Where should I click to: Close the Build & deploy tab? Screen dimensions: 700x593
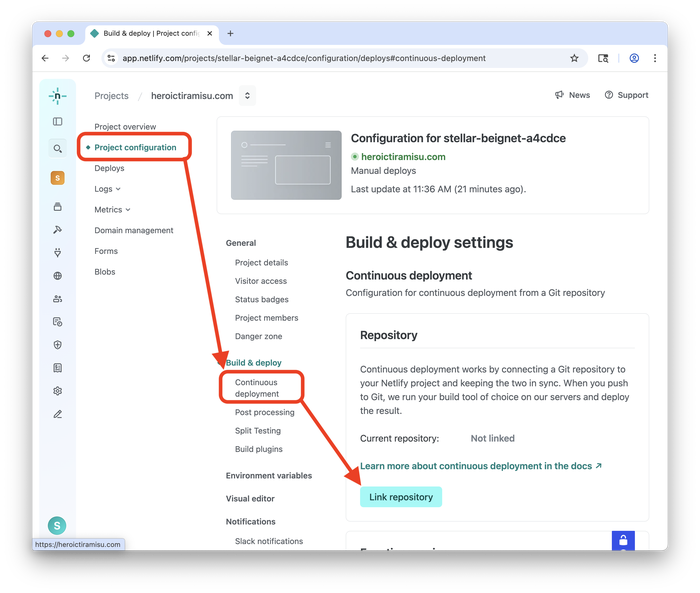[x=209, y=33]
